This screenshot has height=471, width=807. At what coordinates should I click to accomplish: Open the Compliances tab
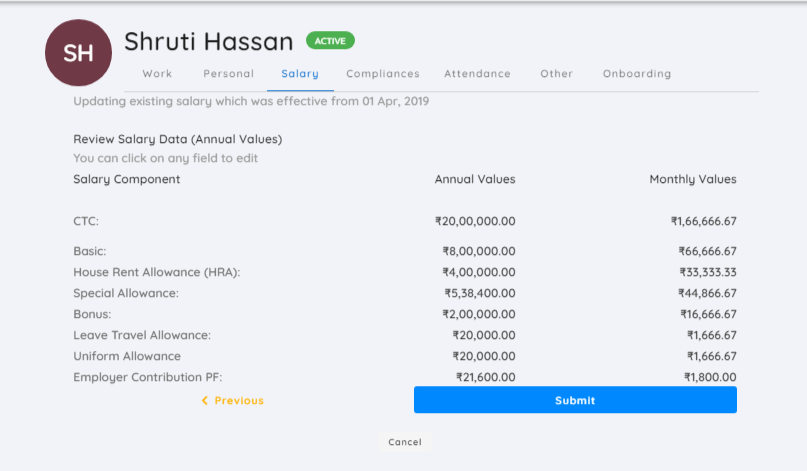coord(383,74)
